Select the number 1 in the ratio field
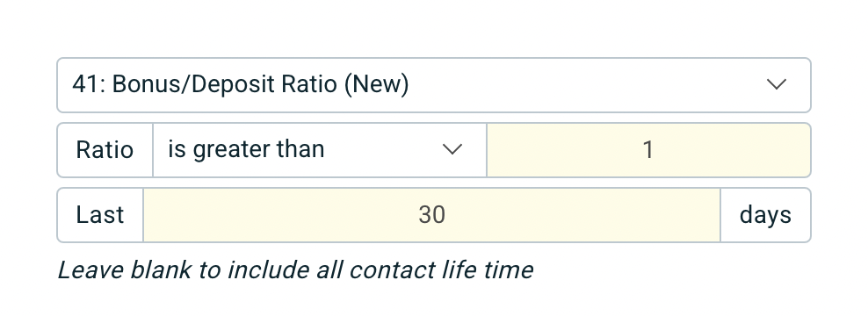868x316 pixels. 648,150
